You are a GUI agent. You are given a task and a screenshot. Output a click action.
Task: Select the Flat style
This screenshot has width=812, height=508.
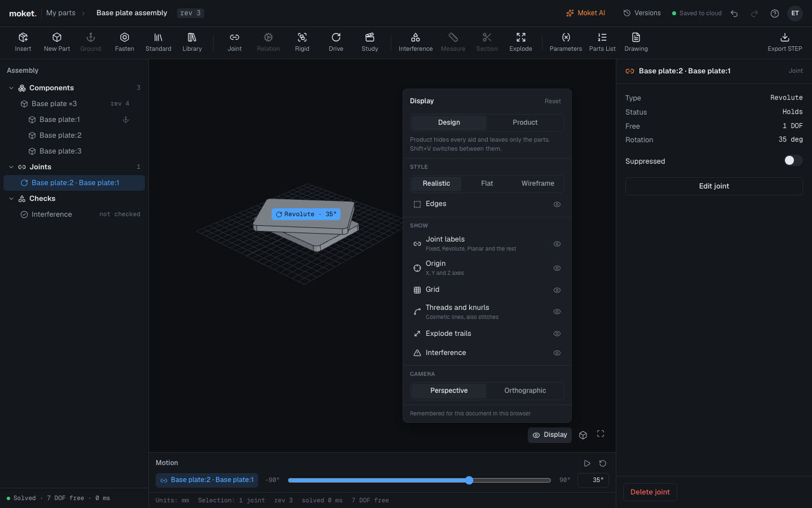click(x=487, y=183)
